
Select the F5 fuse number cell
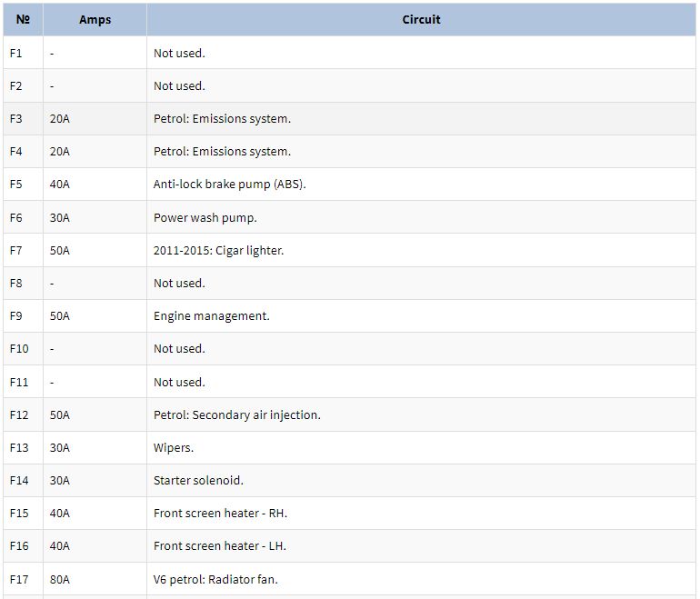pos(23,185)
